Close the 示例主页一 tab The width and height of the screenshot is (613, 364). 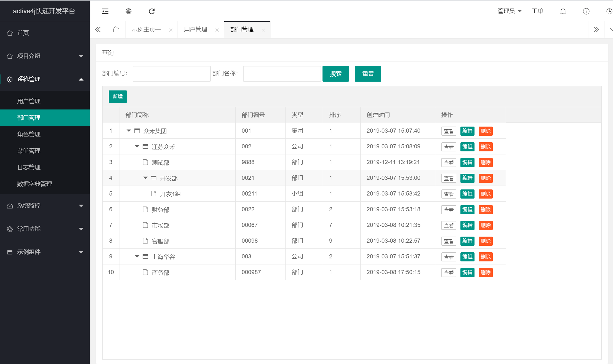(171, 30)
